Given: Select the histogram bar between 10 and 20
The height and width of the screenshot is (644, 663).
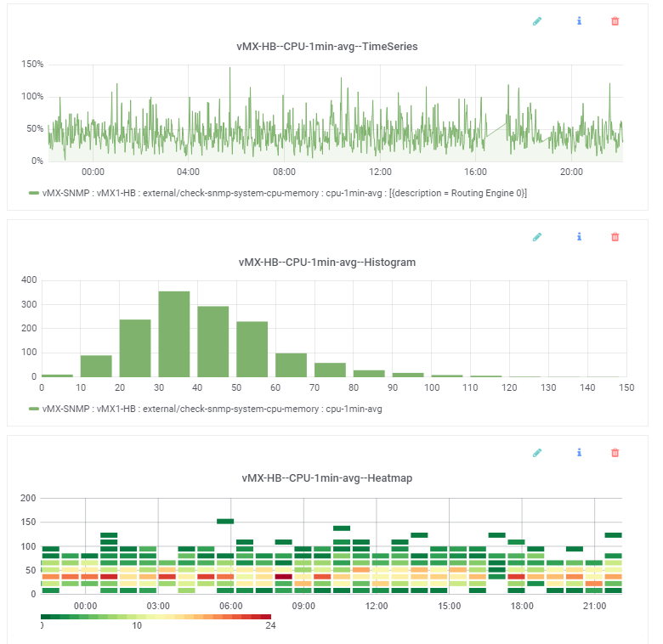Looking at the screenshot, I should pos(96,366).
